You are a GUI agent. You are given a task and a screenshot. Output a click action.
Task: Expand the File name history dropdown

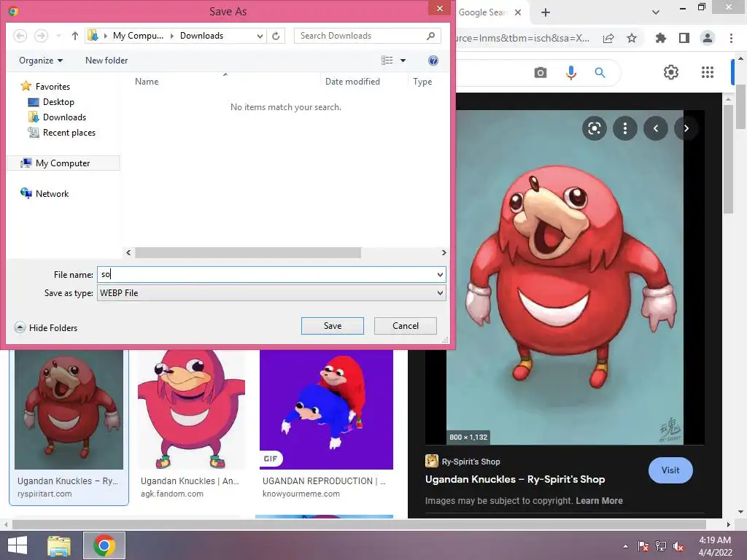[x=440, y=274]
